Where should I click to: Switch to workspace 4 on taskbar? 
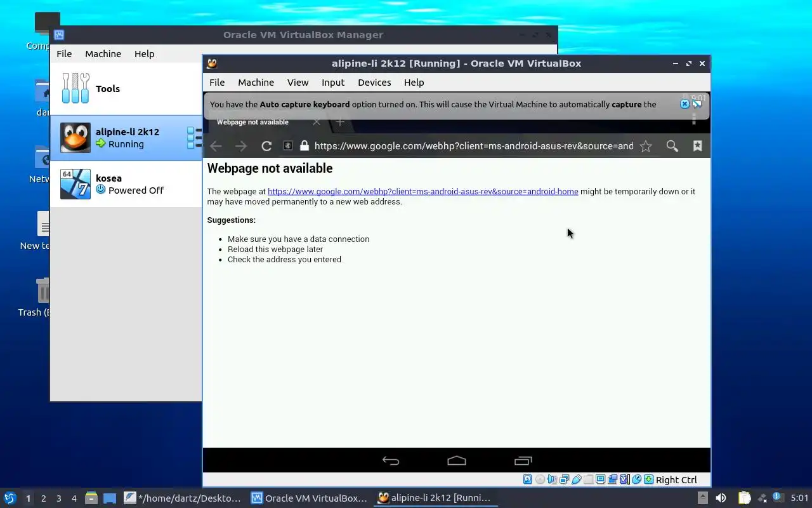74,498
